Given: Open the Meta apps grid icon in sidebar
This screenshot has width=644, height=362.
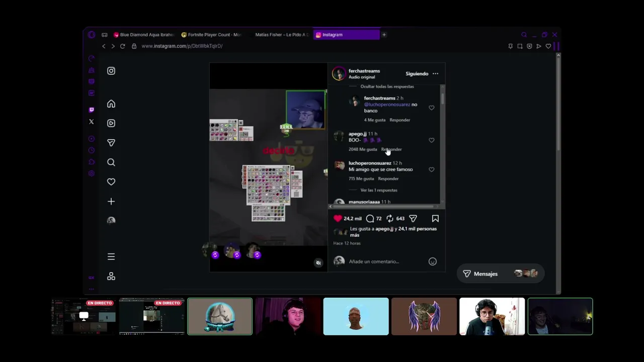Looking at the screenshot, I should click(111, 277).
